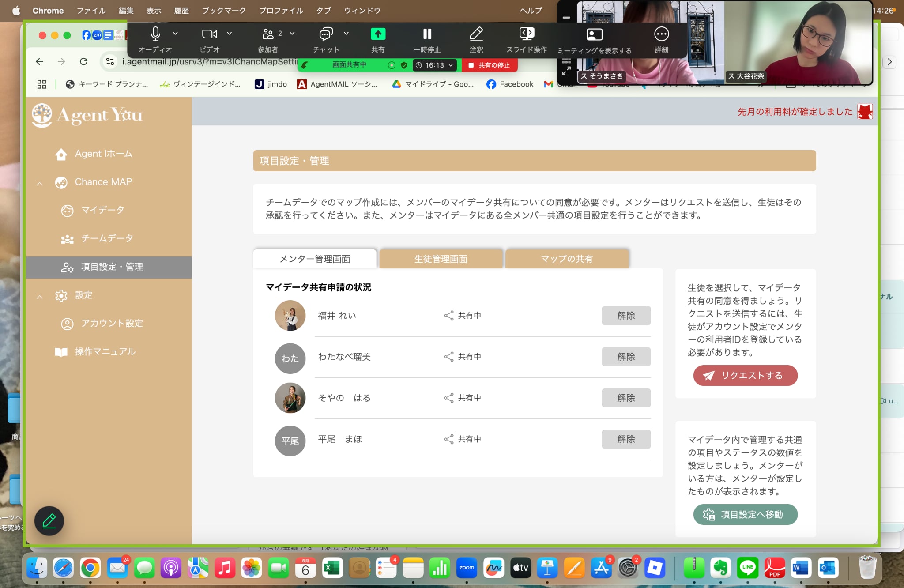
Task: Select 項目設定・管理 sidebar item
Action: (109, 267)
